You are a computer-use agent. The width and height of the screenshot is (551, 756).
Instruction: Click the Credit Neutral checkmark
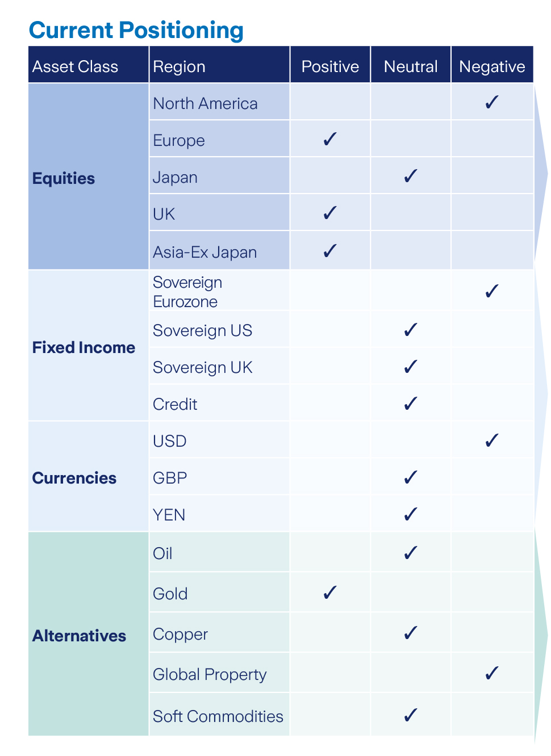pos(411,404)
